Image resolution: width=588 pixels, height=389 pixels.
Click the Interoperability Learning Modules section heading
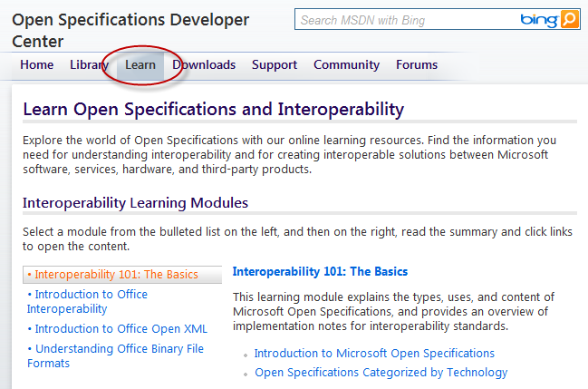click(135, 203)
